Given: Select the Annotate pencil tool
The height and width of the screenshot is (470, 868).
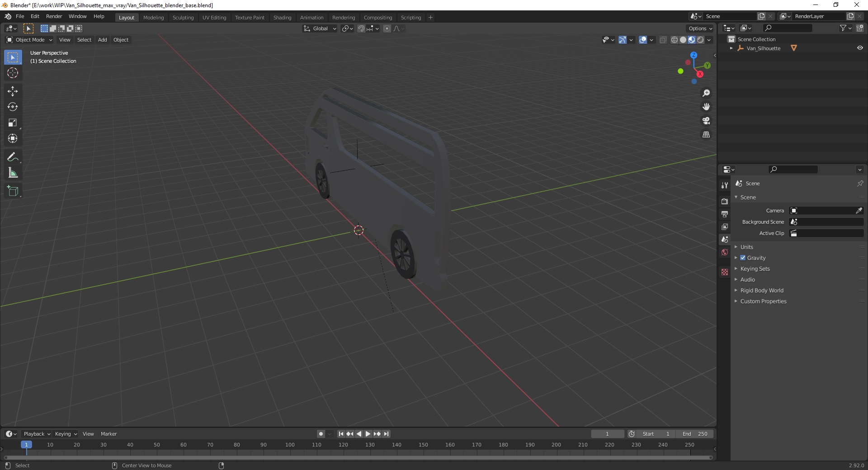Looking at the screenshot, I should (13, 157).
